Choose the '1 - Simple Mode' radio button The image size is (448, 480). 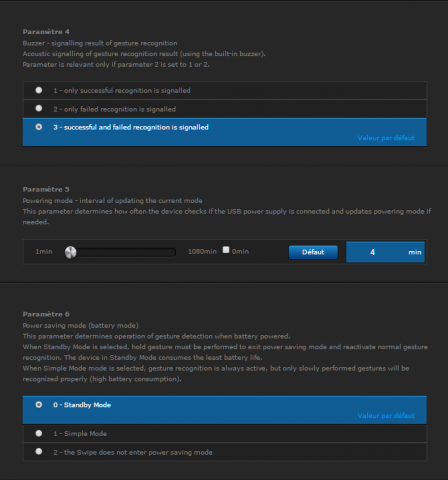39,433
